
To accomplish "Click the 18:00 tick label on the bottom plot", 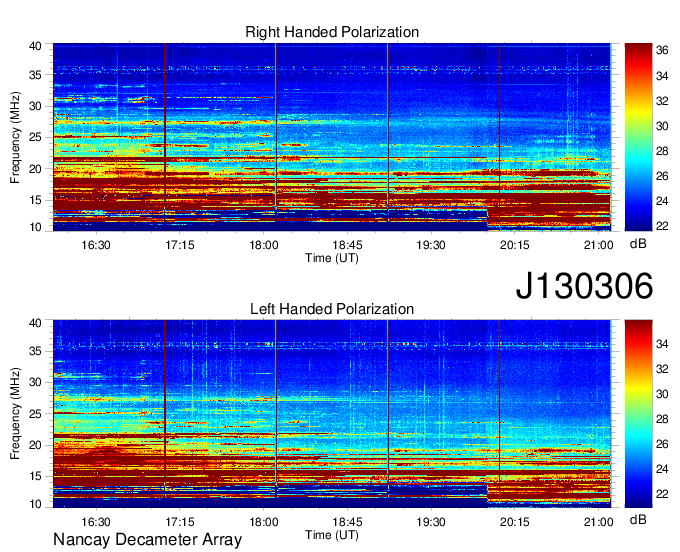I will pyautogui.click(x=264, y=522).
